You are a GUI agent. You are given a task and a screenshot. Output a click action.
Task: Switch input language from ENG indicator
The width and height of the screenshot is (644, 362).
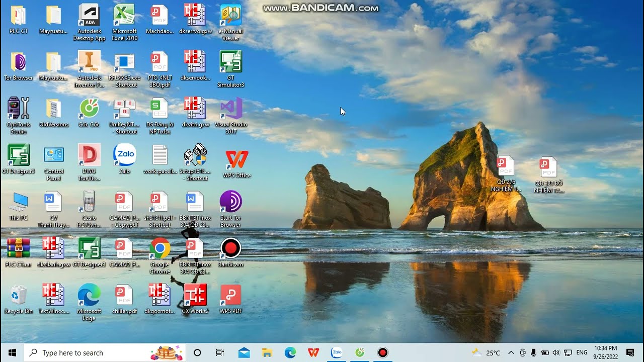(x=582, y=352)
